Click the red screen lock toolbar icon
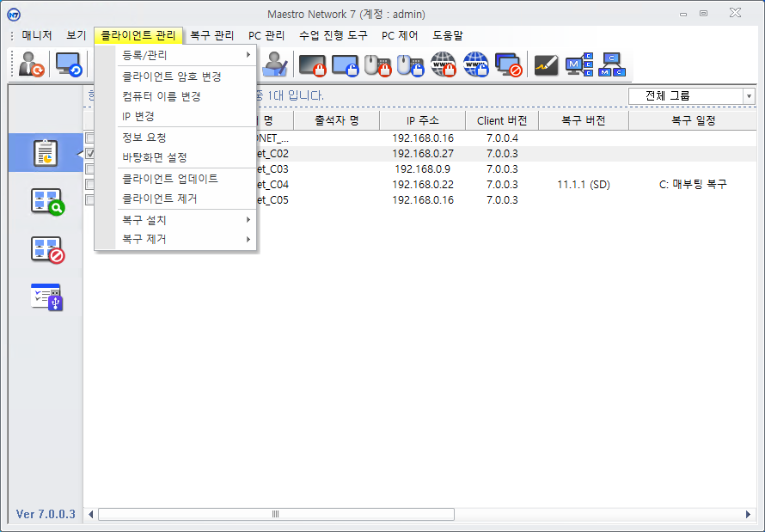Viewport: 765px width, 532px height. coord(312,64)
